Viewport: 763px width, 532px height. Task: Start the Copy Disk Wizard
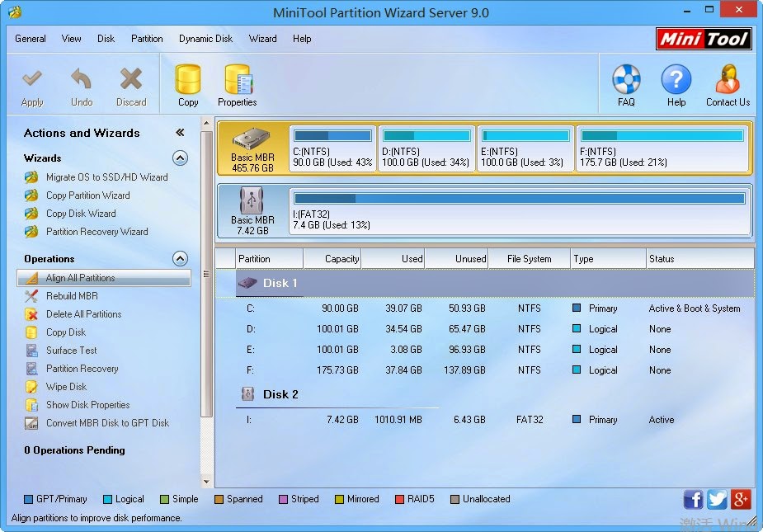tap(81, 213)
